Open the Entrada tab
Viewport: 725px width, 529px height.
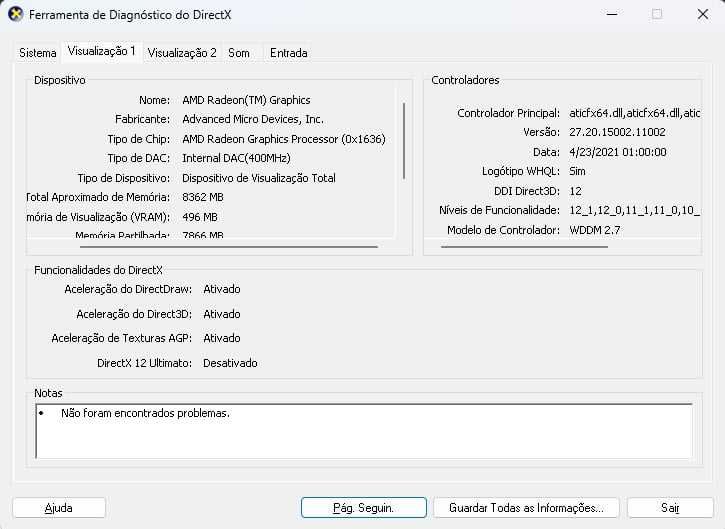[289, 53]
